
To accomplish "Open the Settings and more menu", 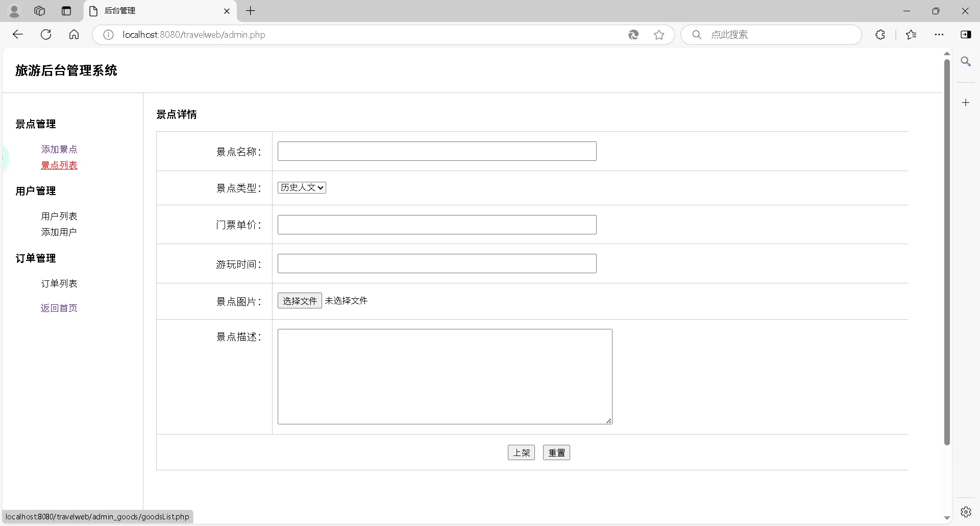I will pos(940,35).
